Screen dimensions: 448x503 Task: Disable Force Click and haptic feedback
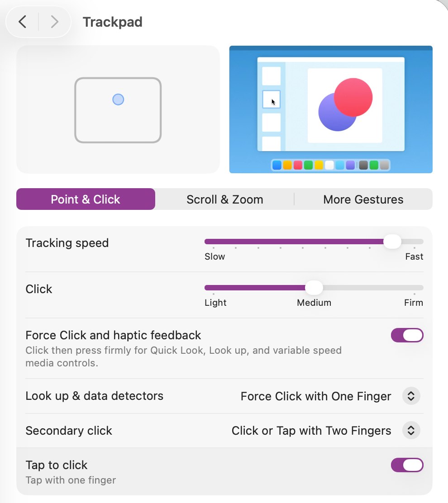click(407, 335)
